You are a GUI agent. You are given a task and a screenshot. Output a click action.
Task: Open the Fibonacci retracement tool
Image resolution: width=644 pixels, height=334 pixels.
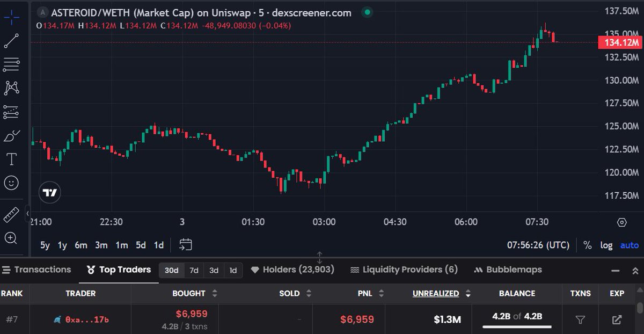[11, 65]
